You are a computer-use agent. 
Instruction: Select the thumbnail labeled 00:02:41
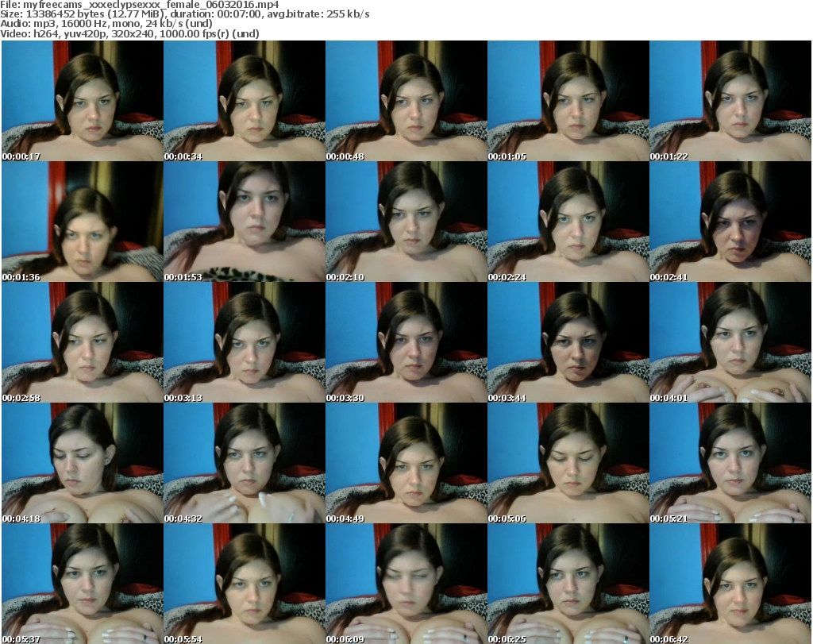[x=730, y=222]
